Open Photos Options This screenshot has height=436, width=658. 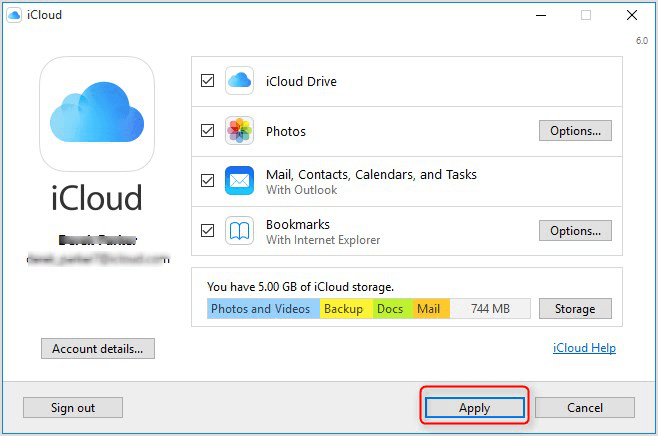click(575, 131)
